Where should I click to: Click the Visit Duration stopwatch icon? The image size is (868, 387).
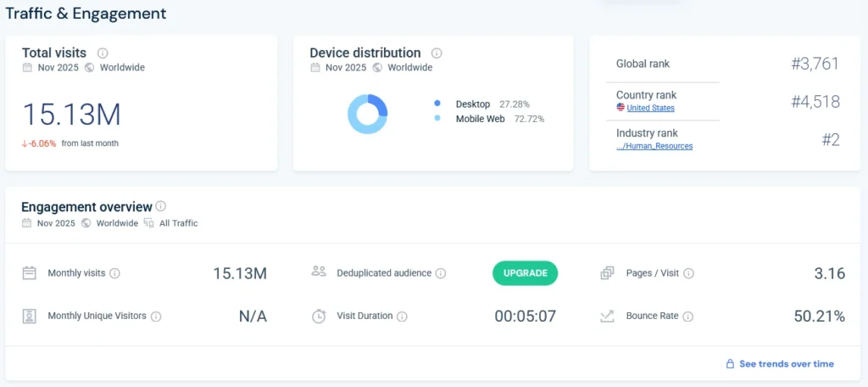click(x=319, y=317)
